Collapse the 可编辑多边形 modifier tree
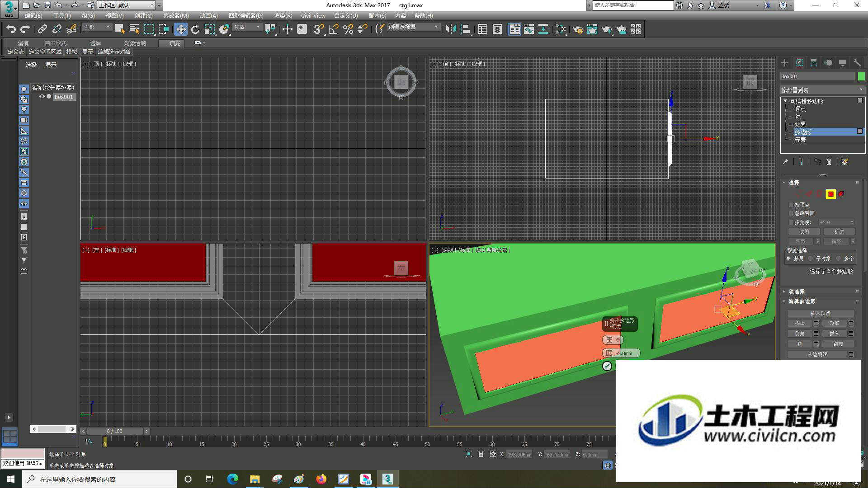This screenshot has height=489, width=868. 785,101
